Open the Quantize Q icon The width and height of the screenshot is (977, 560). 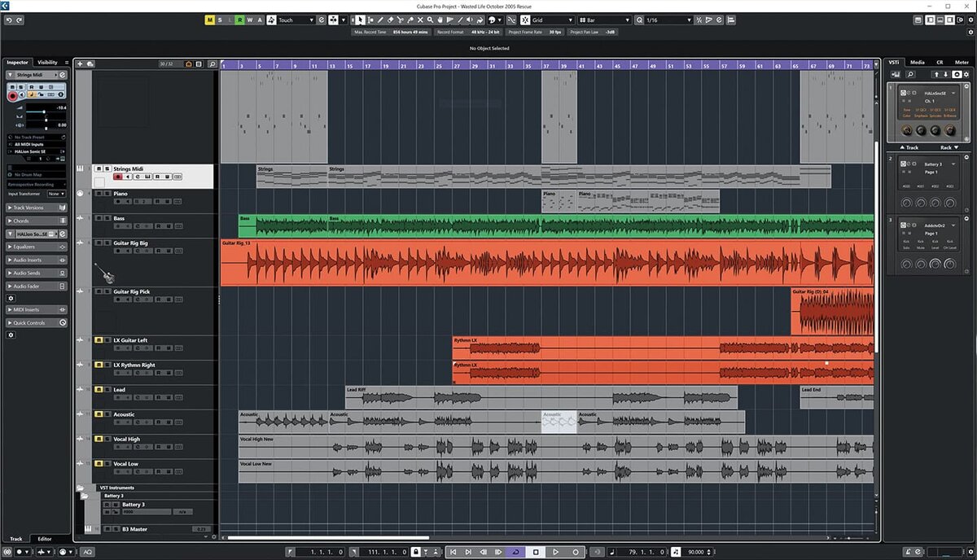click(x=639, y=20)
